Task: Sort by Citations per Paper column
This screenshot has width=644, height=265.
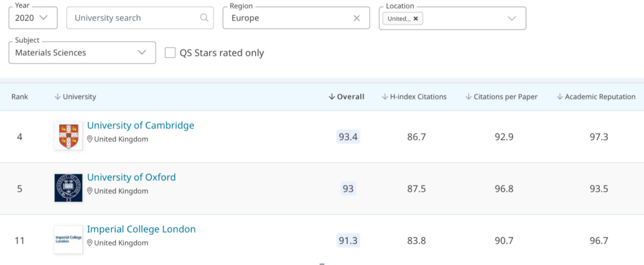Action: [x=502, y=97]
